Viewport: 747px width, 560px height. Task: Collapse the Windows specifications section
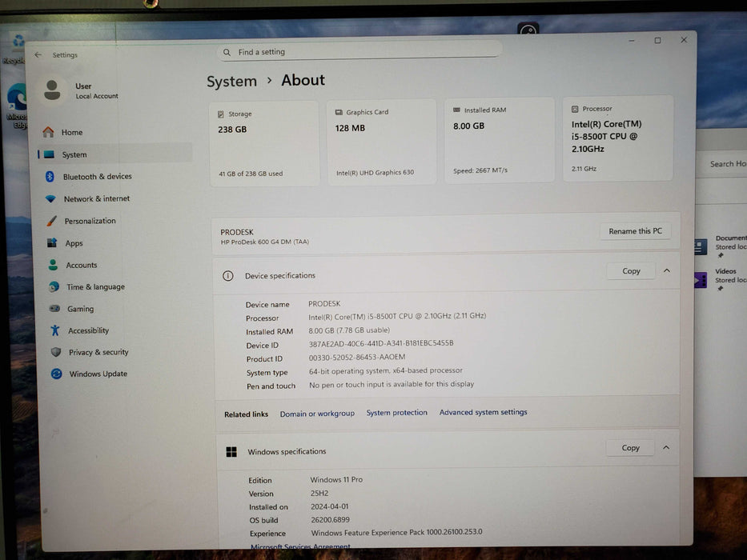pos(666,448)
